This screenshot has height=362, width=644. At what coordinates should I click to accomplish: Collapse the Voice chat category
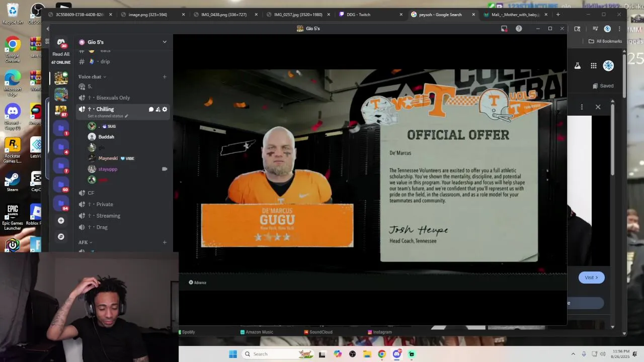pyautogui.click(x=92, y=77)
